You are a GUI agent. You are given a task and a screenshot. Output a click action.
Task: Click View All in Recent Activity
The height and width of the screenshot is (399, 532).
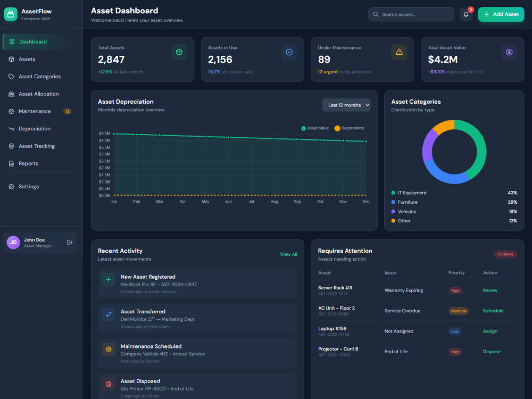click(288, 254)
